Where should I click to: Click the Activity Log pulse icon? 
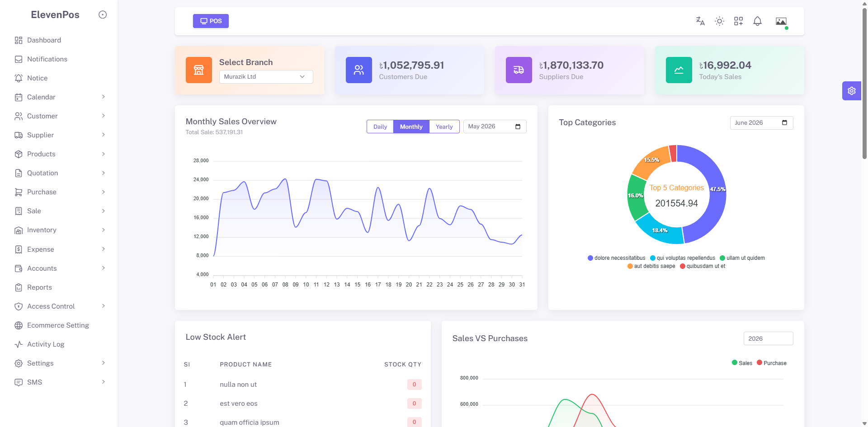(x=19, y=344)
